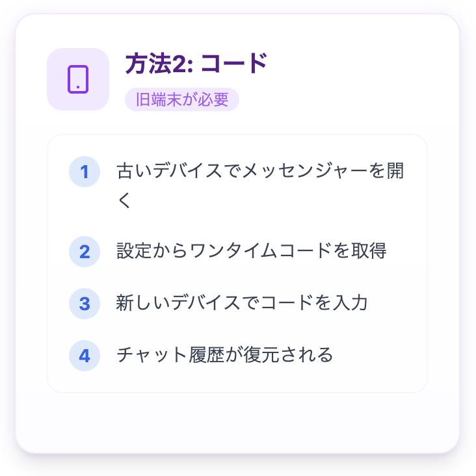
Task: Click the step 4 number badge
Action: [84, 355]
